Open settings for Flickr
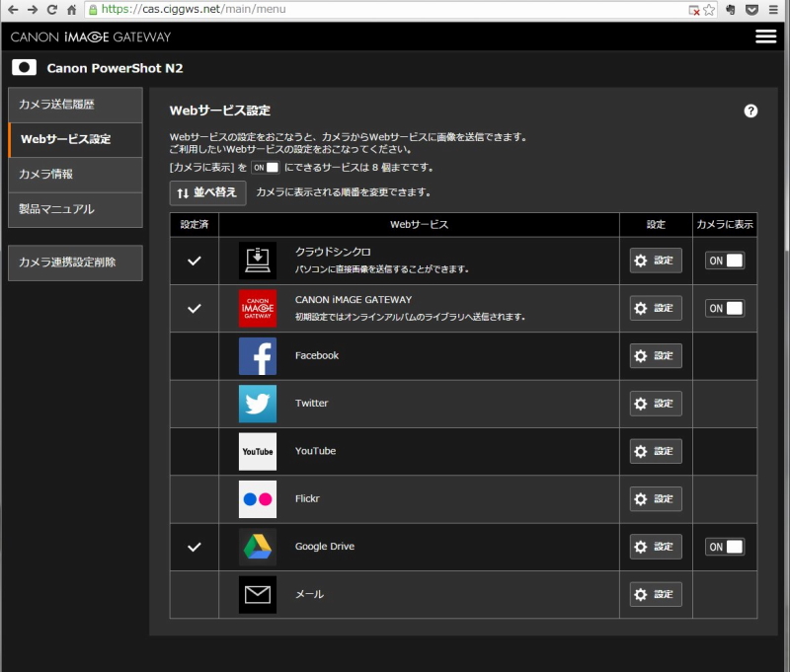Image resolution: width=790 pixels, height=672 pixels. click(656, 499)
